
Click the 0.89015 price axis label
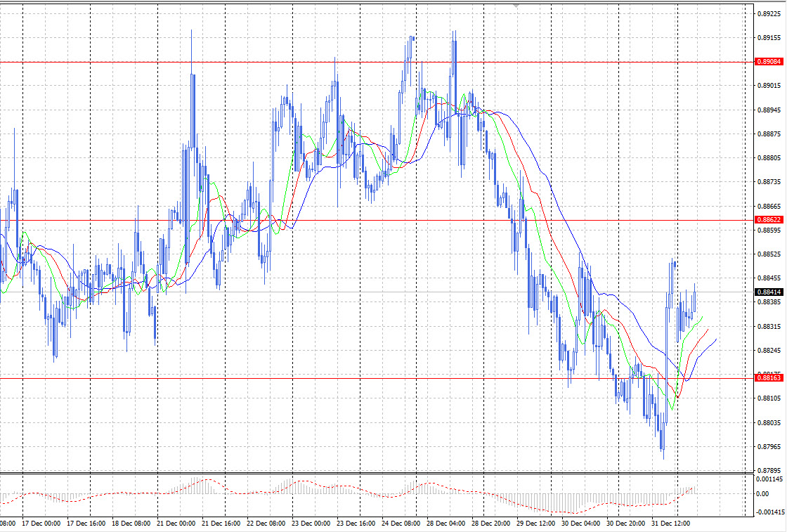tap(769, 86)
